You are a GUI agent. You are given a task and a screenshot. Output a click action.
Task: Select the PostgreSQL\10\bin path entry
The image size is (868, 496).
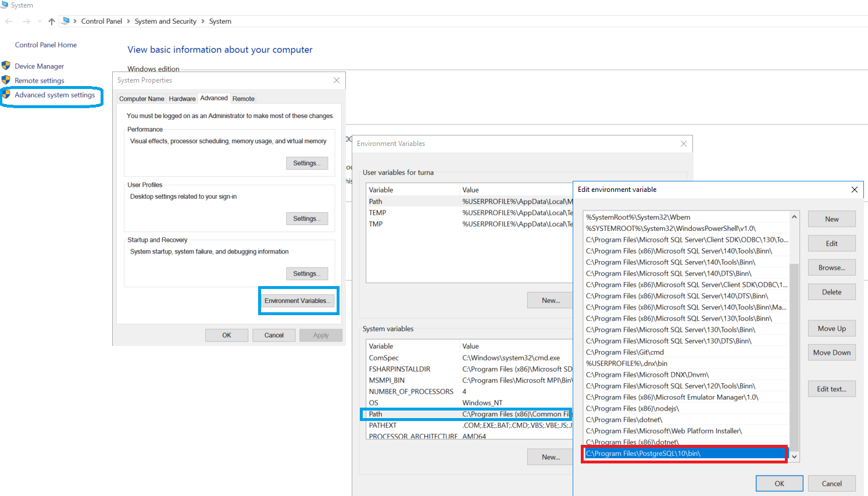coord(686,454)
